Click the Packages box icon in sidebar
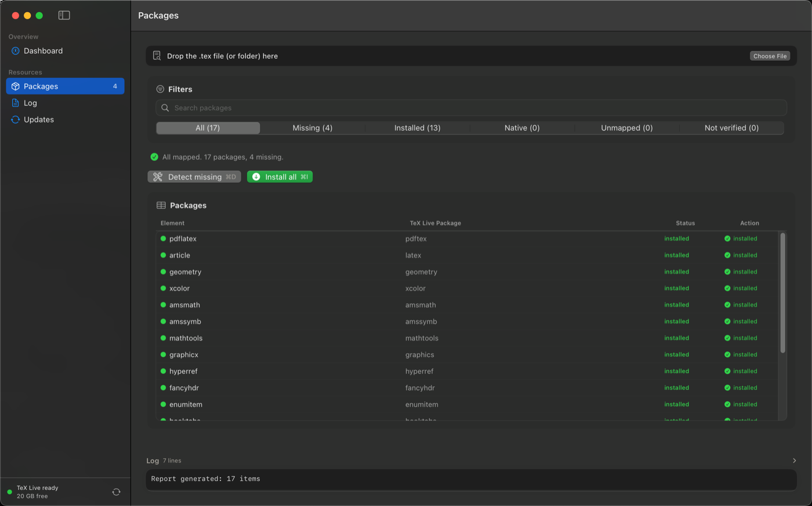 click(x=16, y=86)
